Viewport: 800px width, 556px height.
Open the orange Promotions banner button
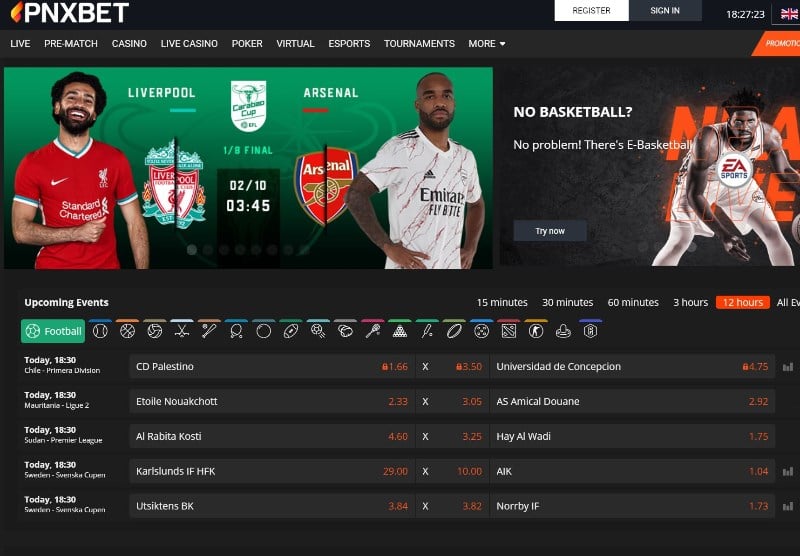point(778,43)
